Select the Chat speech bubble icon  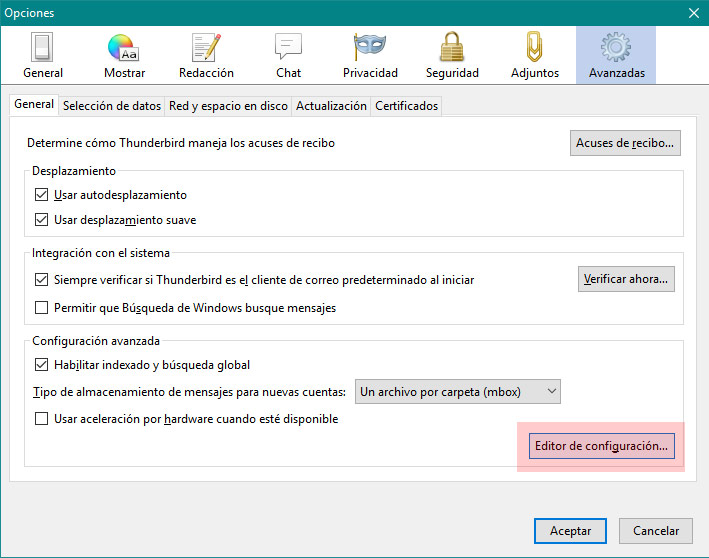pos(288,48)
